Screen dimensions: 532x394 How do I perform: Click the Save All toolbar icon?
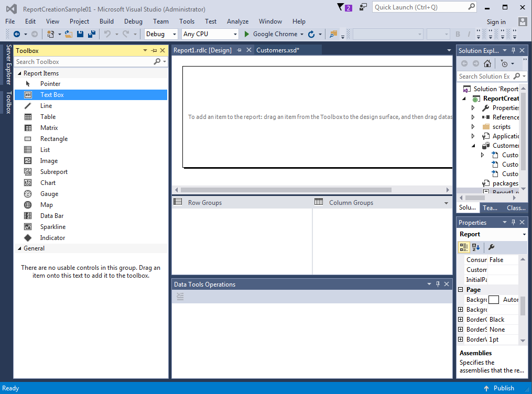point(92,34)
